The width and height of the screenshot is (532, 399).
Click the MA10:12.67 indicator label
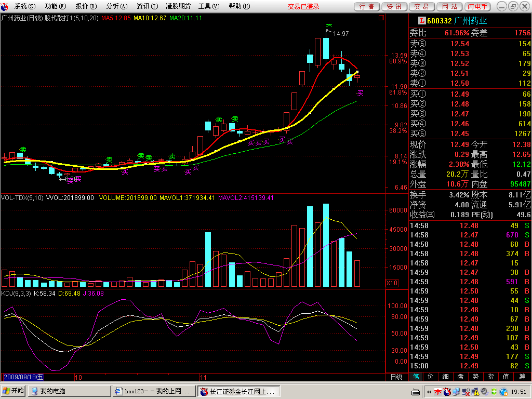pyautogui.click(x=150, y=18)
